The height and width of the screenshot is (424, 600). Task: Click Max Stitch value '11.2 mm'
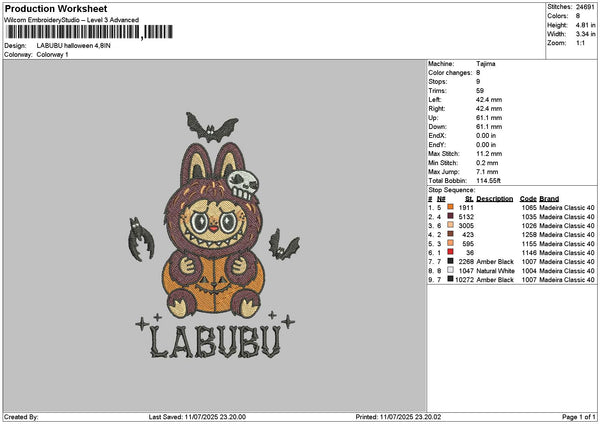(x=489, y=153)
